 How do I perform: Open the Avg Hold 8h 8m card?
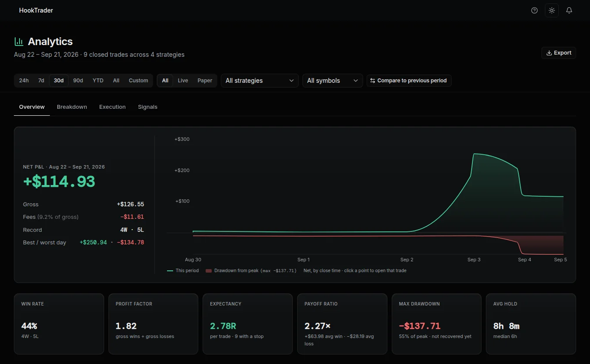click(x=531, y=324)
